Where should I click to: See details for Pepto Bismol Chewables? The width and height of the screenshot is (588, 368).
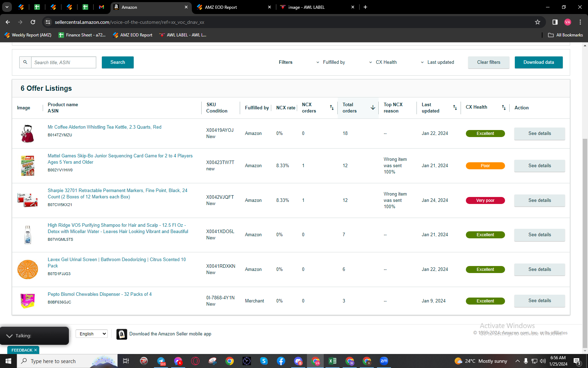pos(539,301)
